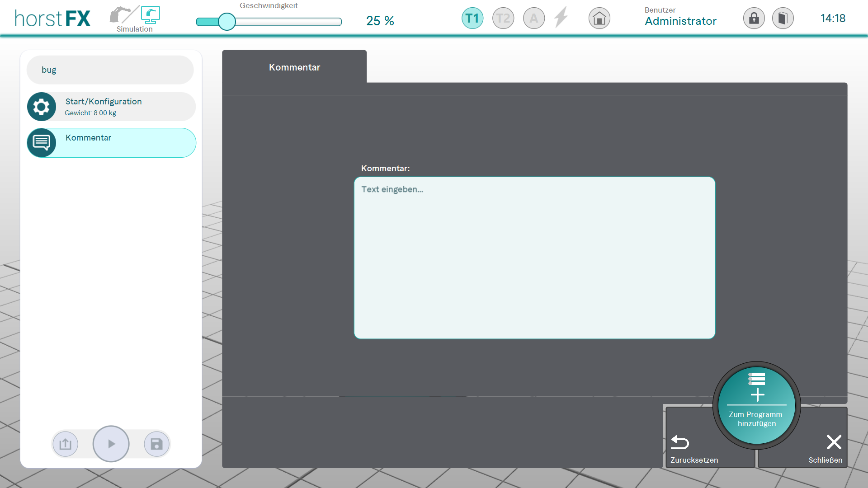Click Schließen to close the panel
Viewport: 868px width, 488px height.
(x=826, y=449)
